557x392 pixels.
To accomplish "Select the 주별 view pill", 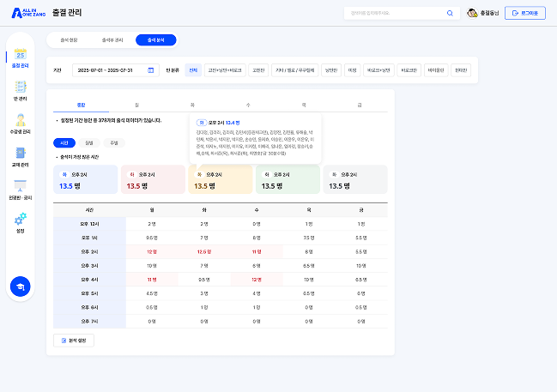I will (x=114, y=142).
